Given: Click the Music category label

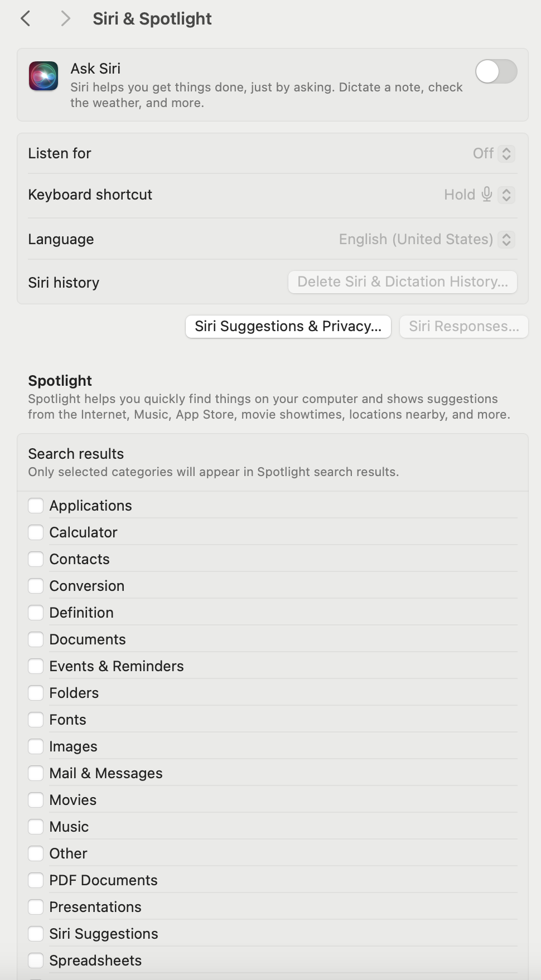Looking at the screenshot, I should (x=69, y=827).
